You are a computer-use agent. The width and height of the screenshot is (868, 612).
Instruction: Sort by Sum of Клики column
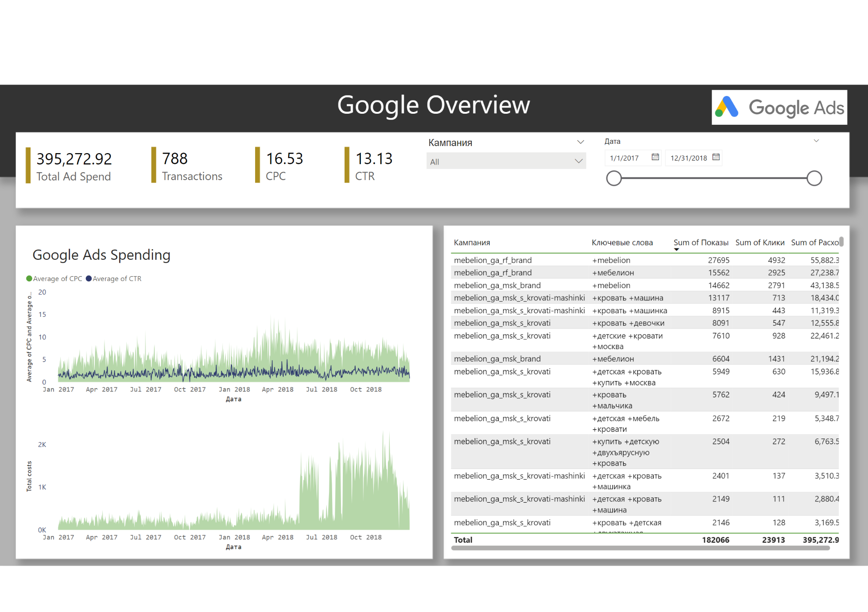759,242
